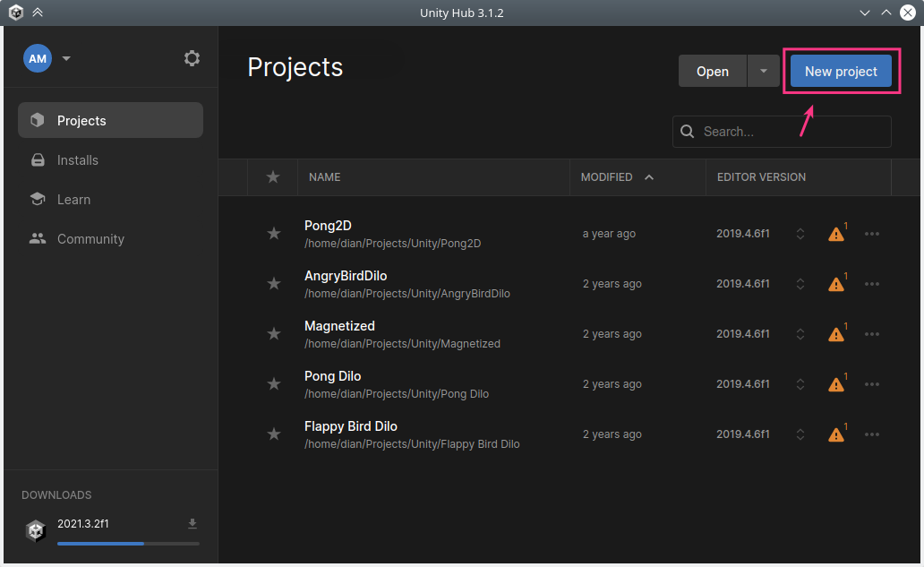Open three-dot menu for Pong Dilo

[872, 384]
